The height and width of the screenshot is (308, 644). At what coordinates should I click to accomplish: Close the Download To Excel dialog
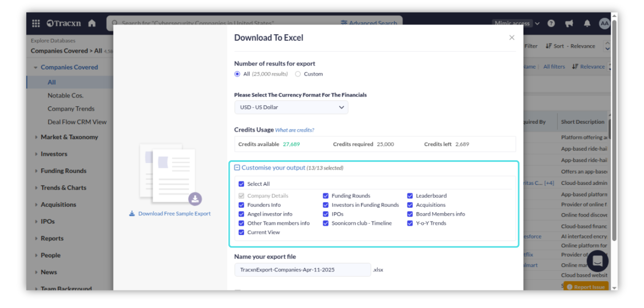pos(512,38)
